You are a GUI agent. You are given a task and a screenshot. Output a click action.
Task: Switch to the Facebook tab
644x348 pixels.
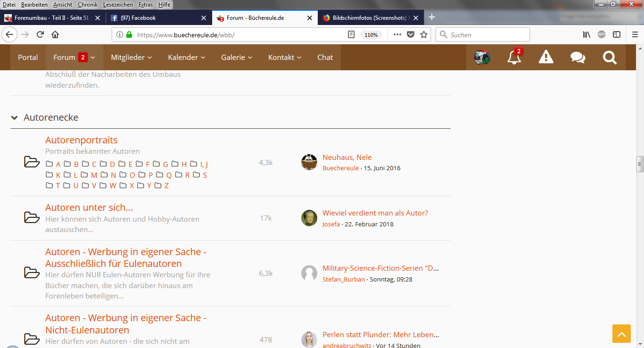(x=157, y=18)
